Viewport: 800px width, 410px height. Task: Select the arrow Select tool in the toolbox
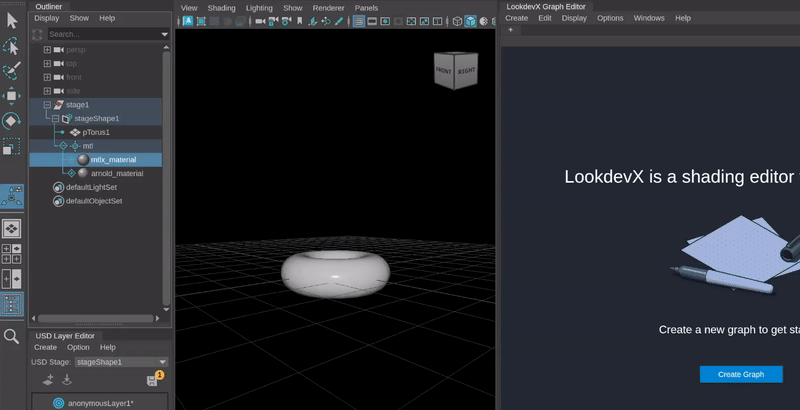(12, 20)
